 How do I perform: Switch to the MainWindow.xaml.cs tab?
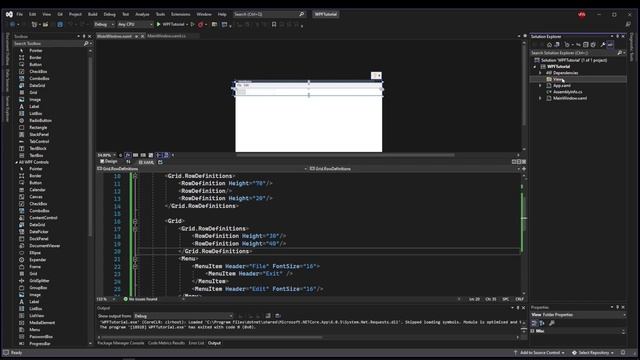(x=167, y=36)
